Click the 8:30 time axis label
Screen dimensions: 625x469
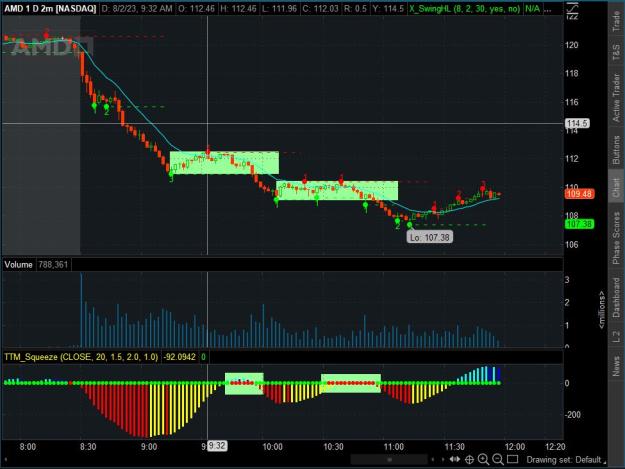(x=88, y=447)
